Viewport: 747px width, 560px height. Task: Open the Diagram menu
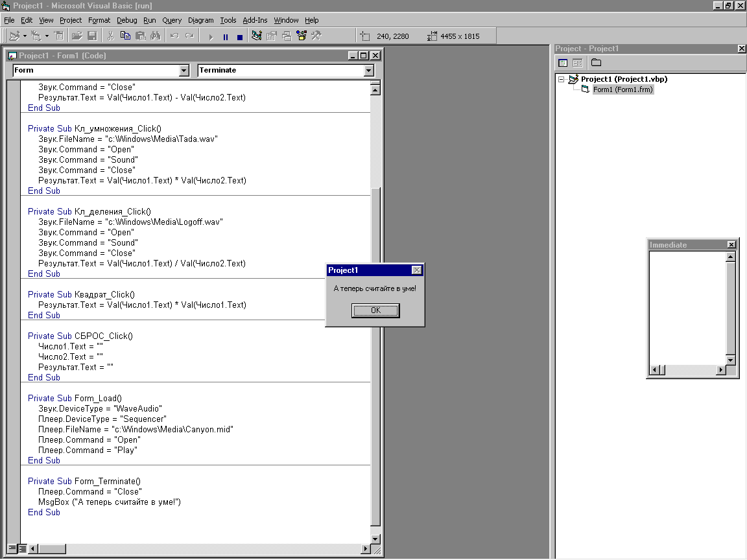[x=200, y=20]
